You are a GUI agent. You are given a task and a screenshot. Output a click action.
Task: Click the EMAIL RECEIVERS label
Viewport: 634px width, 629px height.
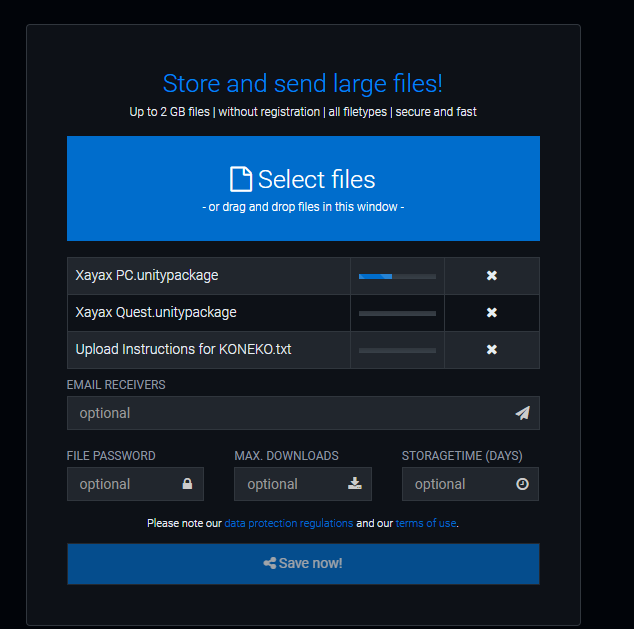(x=116, y=385)
